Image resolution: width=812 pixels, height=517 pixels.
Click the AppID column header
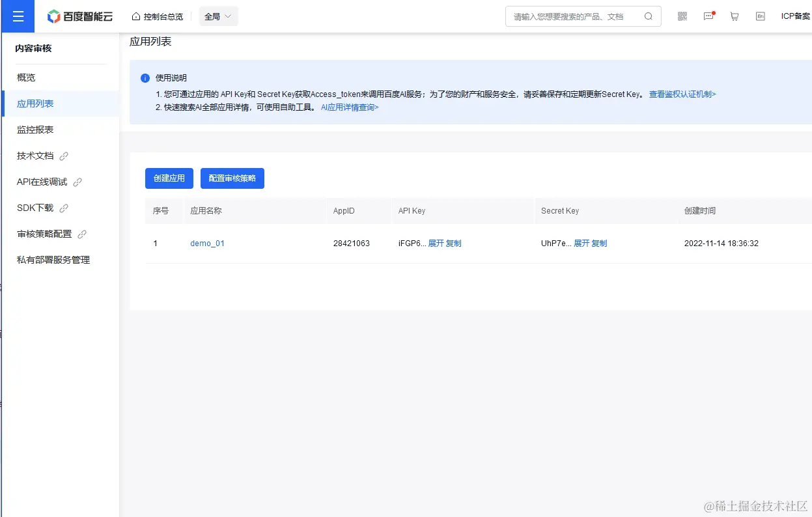coord(344,211)
